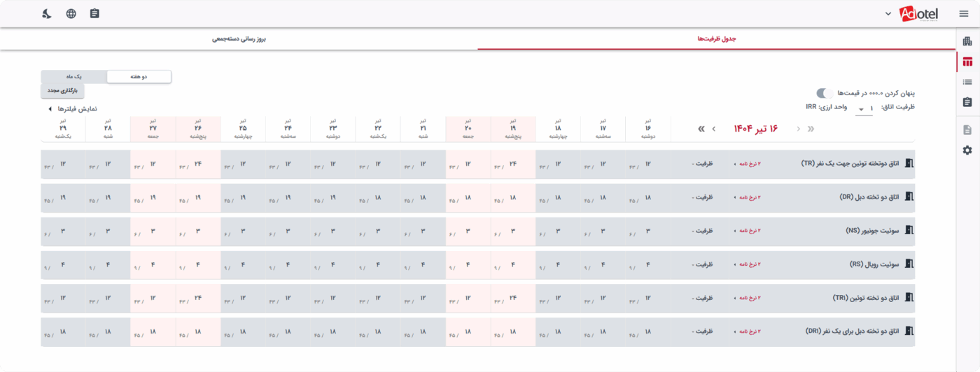Click the date header for 20 تیر
This screenshot has height=372, width=980.
point(468,129)
